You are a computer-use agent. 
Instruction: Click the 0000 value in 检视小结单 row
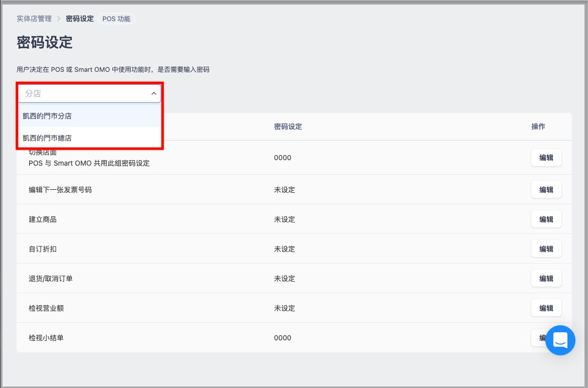coord(282,338)
